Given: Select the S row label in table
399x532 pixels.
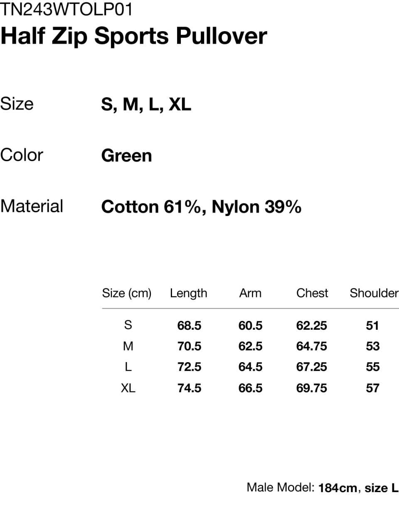Looking at the screenshot, I should (128, 325).
